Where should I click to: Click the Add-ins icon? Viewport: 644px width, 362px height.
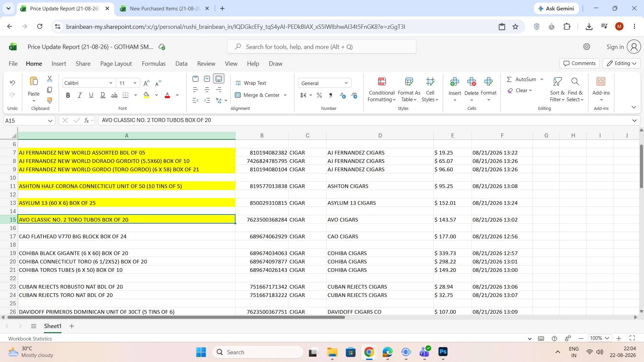[601, 81]
